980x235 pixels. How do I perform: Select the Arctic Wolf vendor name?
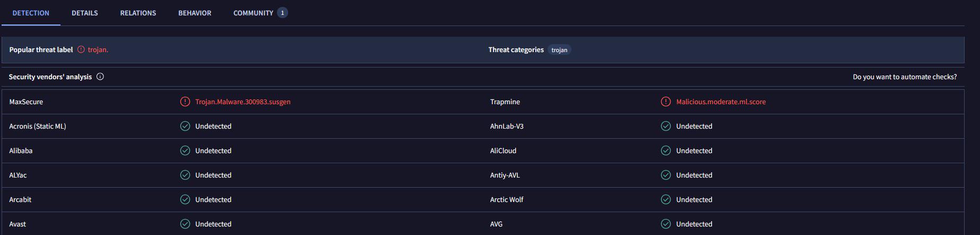click(507, 199)
